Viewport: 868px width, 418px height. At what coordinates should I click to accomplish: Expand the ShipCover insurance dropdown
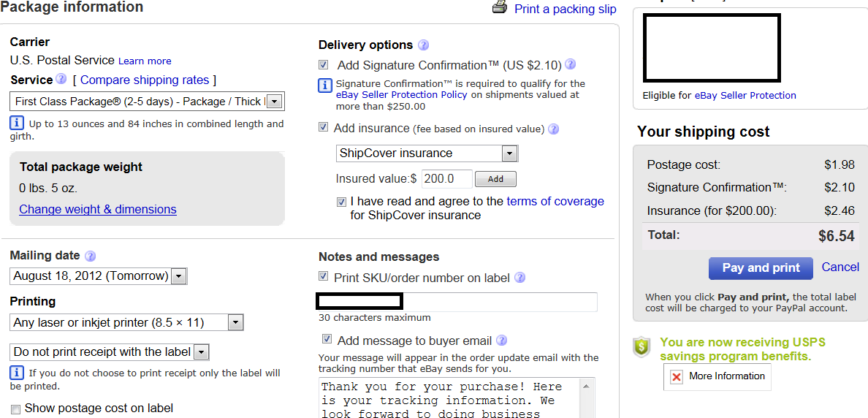pyautogui.click(x=509, y=153)
